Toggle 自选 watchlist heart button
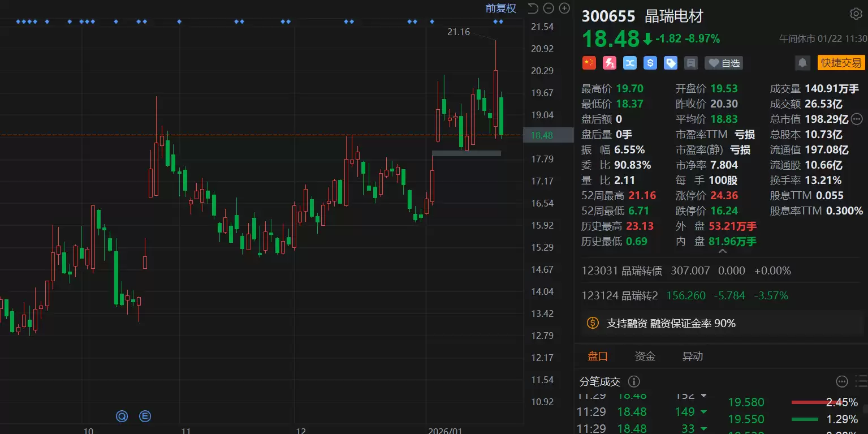This screenshot has width=868, height=434. pos(724,63)
